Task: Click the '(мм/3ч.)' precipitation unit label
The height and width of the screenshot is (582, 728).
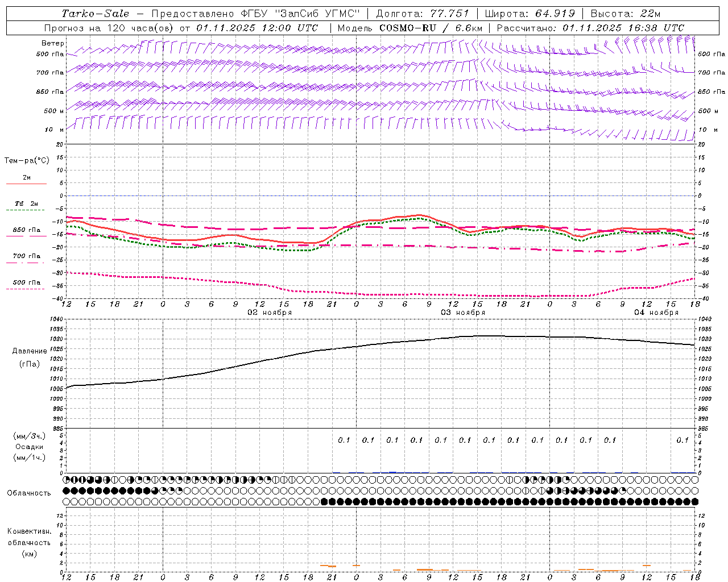Action: (30, 436)
